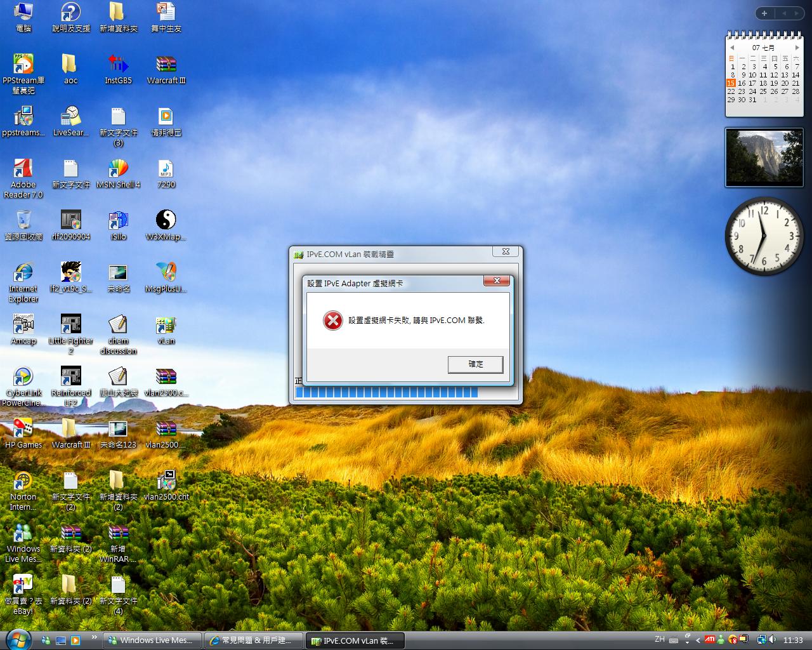Select the 新增 WinRAR archive icon
This screenshot has height=650, width=812.
pos(119,543)
